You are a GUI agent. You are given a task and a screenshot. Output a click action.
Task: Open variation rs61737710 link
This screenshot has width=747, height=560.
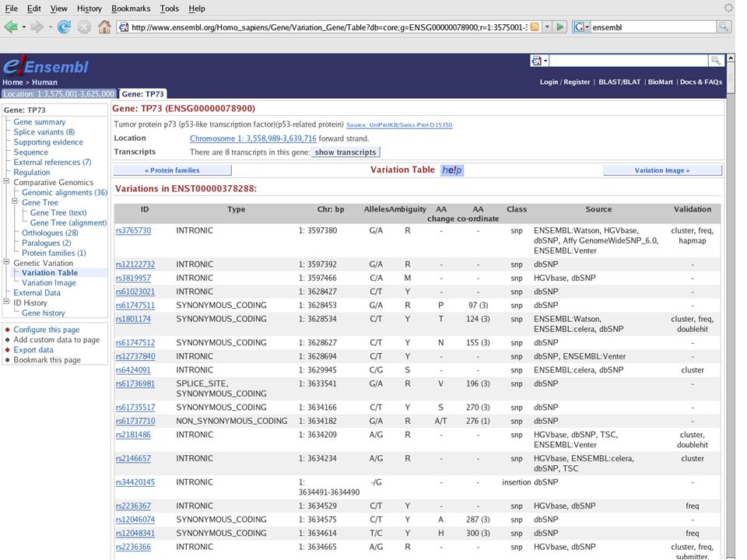tap(135, 421)
